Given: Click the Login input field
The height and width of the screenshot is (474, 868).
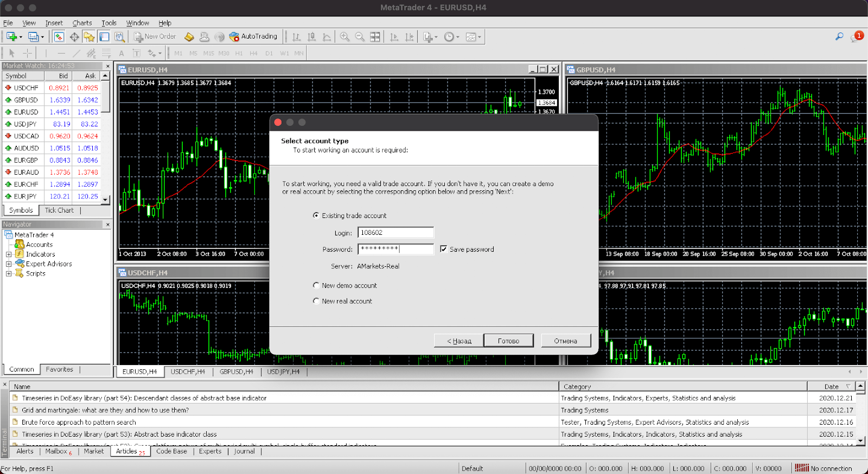Looking at the screenshot, I should [x=395, y=233].
